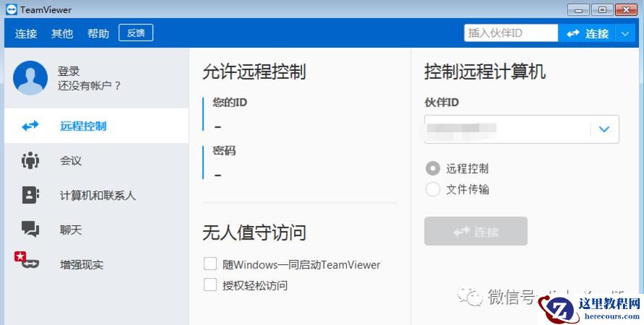Open the 连接 menu

tap(26, 33)
